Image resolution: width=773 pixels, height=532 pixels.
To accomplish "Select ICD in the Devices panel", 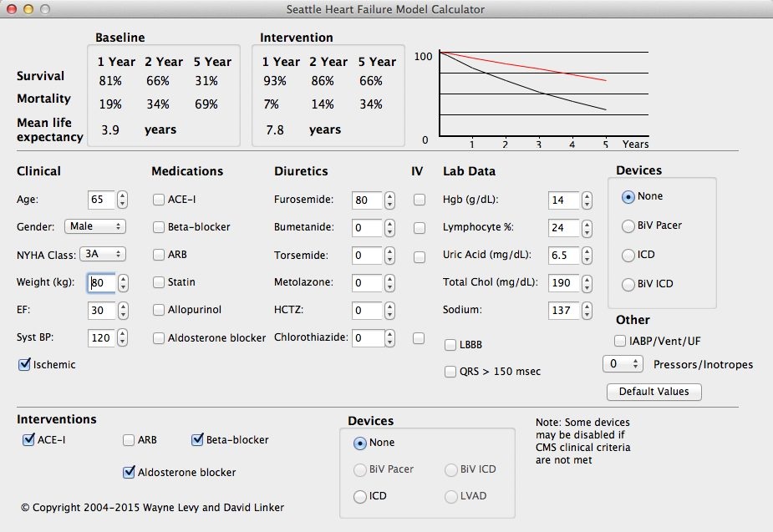I will [x=628, y=255].
